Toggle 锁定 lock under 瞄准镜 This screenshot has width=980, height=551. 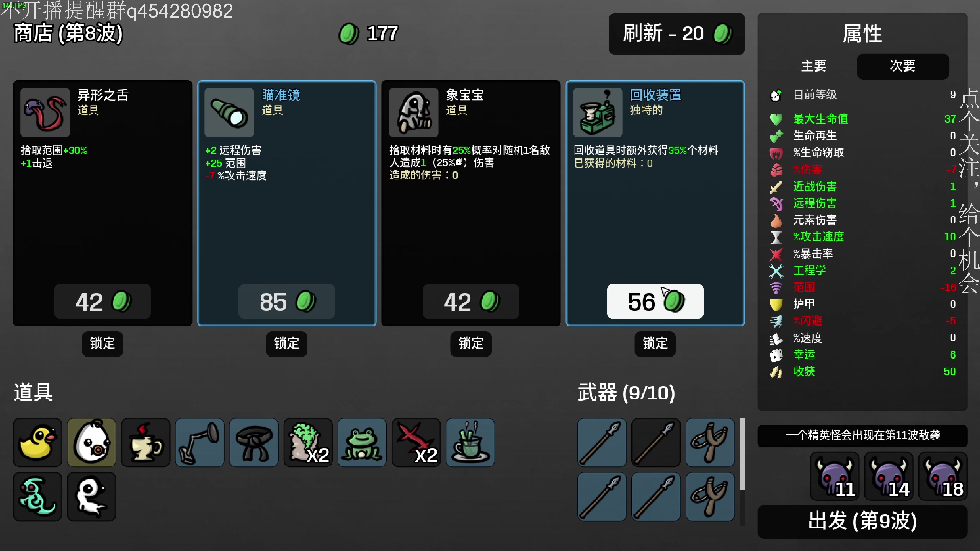pos(286,344)
